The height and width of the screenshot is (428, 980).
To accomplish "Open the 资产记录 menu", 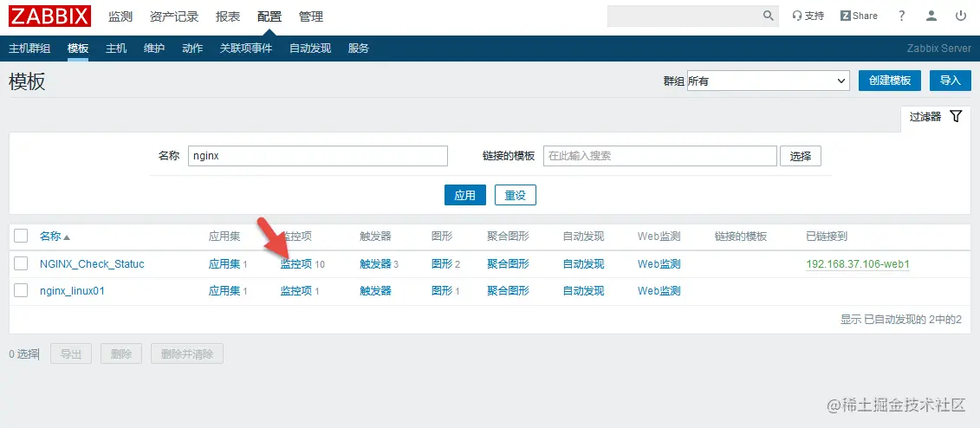I will tap(174, 16).
